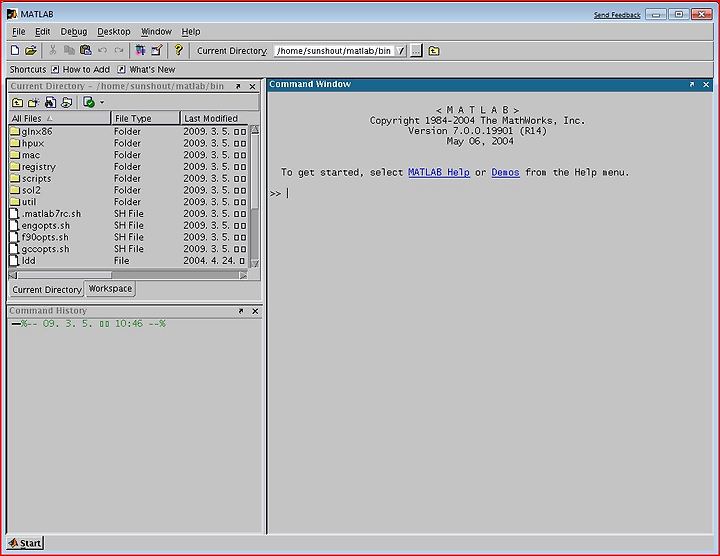
Task: Open the Edit menu
Action: [x=42, y=32]
